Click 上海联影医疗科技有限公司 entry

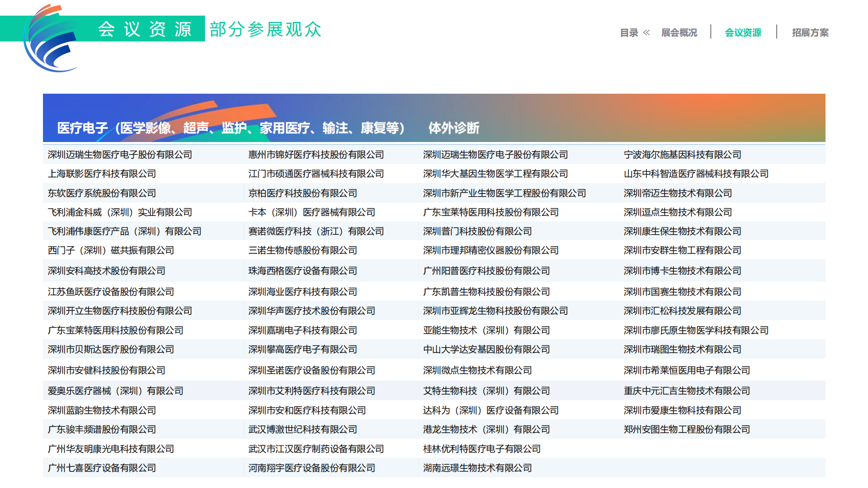[x=102, y=174]
